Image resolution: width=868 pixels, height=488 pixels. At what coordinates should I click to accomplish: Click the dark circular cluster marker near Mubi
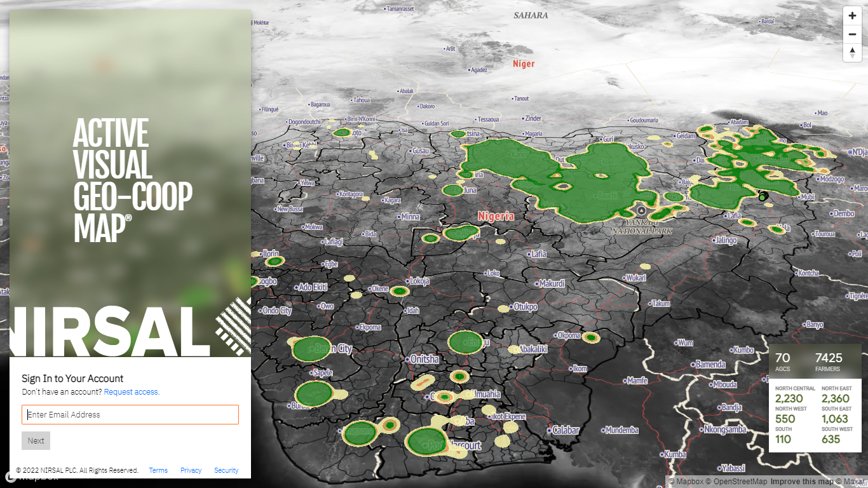tap(762, 196)
